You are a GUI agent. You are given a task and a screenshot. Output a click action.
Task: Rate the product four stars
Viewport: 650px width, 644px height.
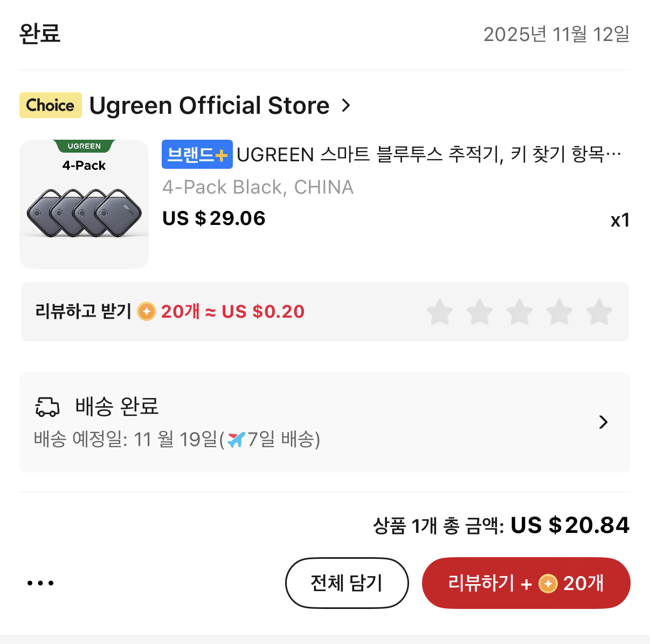coord(559,312)
